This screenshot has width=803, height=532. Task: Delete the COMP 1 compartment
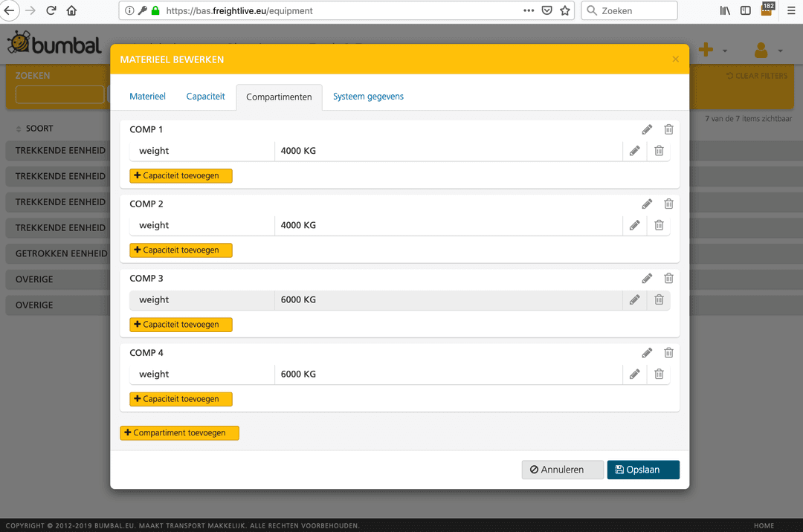pyautogui.click(x=668, y=129)
